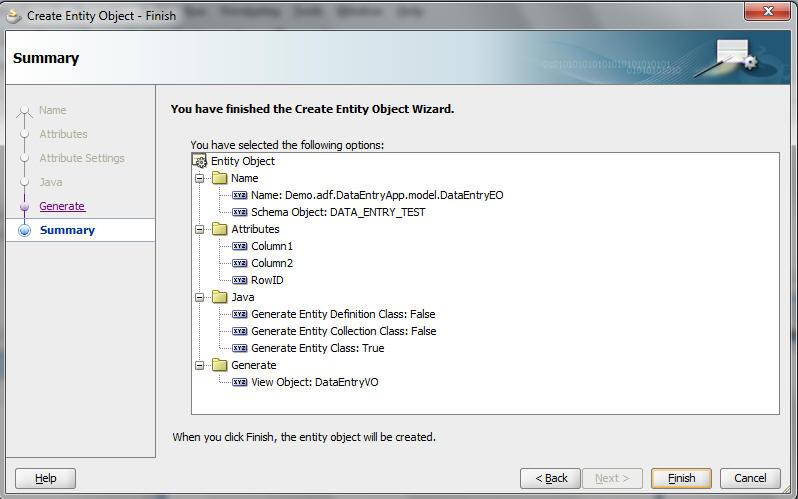Image resolution: width=798 pixels, height=499 pixels.
Task: Open Help for the wizard
Action: coord(45,478)
